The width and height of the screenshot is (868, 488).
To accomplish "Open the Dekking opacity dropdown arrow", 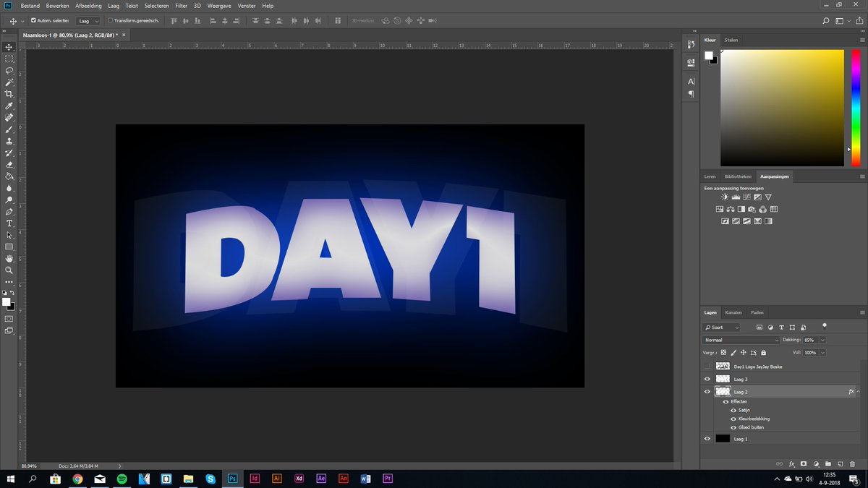I will coord(823,340).
